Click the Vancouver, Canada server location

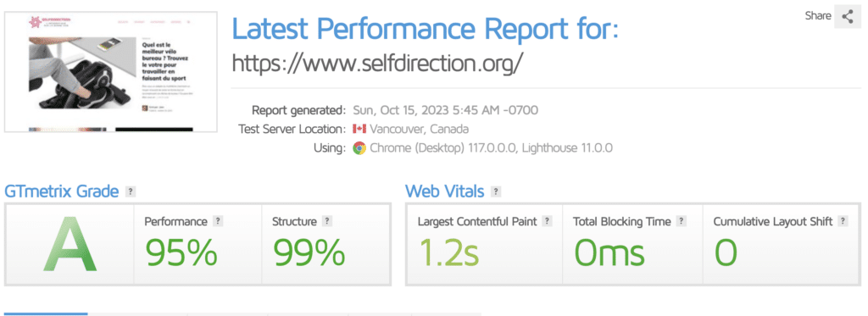pos(419,130)
